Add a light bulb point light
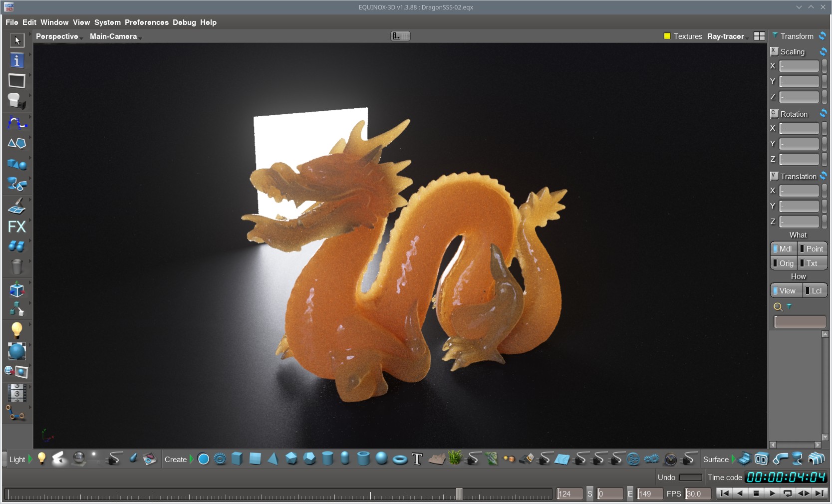Image resolution: width=832 pixels, height=504 pixels. point(42,459)
